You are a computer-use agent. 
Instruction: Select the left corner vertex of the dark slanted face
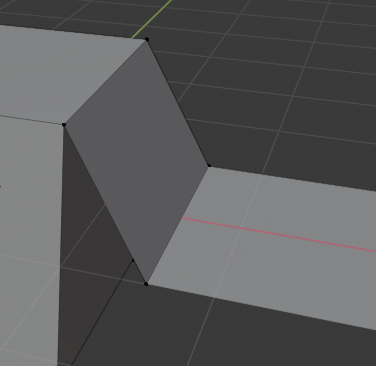pos(64,125)
